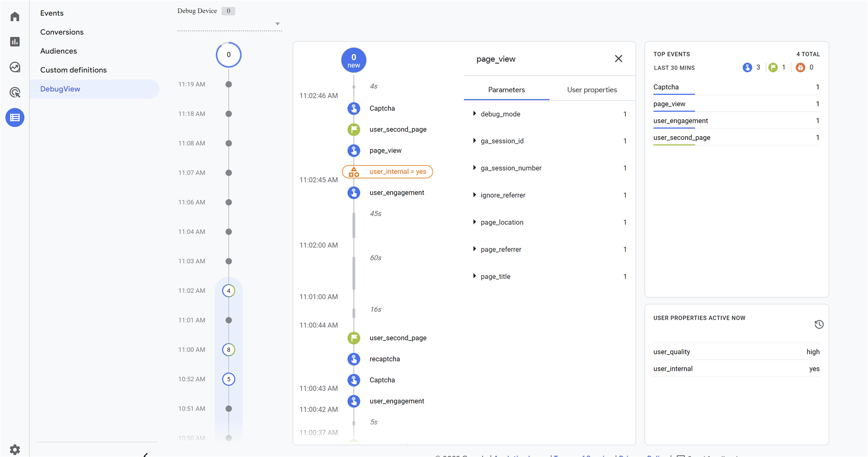Click the green user_second_page conversion flag
This screenshot has width=868, height=457.
pos(354,129)
